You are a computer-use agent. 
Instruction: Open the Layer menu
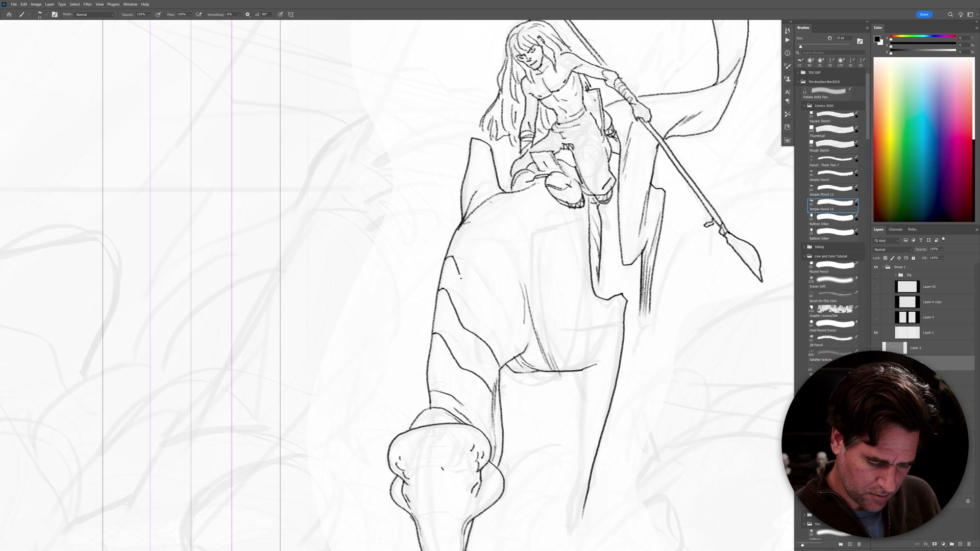(50, 4)
